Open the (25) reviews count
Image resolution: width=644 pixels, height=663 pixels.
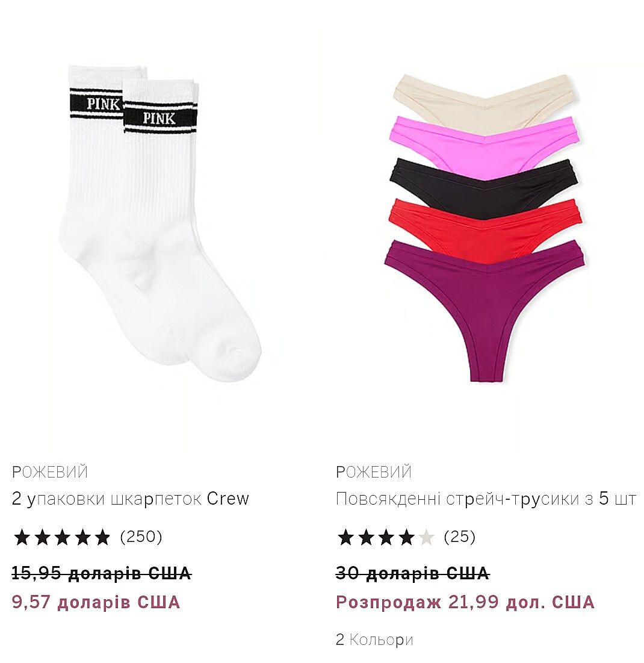[460, 537]
